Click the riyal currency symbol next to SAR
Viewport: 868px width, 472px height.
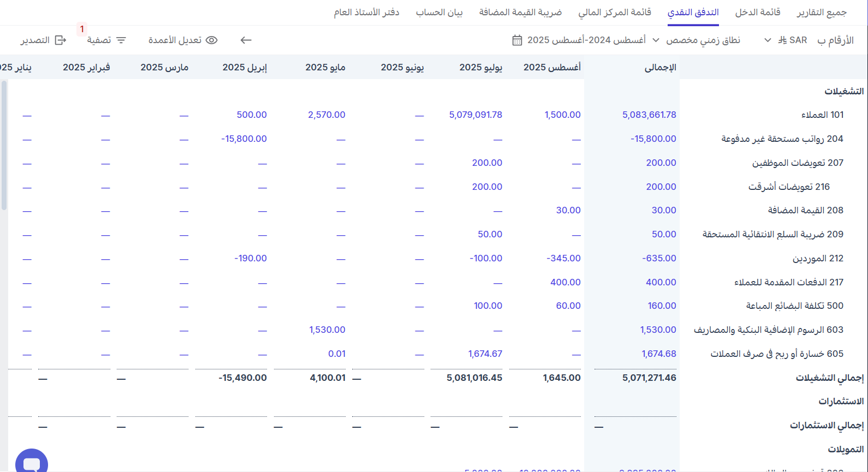point(782,40)
